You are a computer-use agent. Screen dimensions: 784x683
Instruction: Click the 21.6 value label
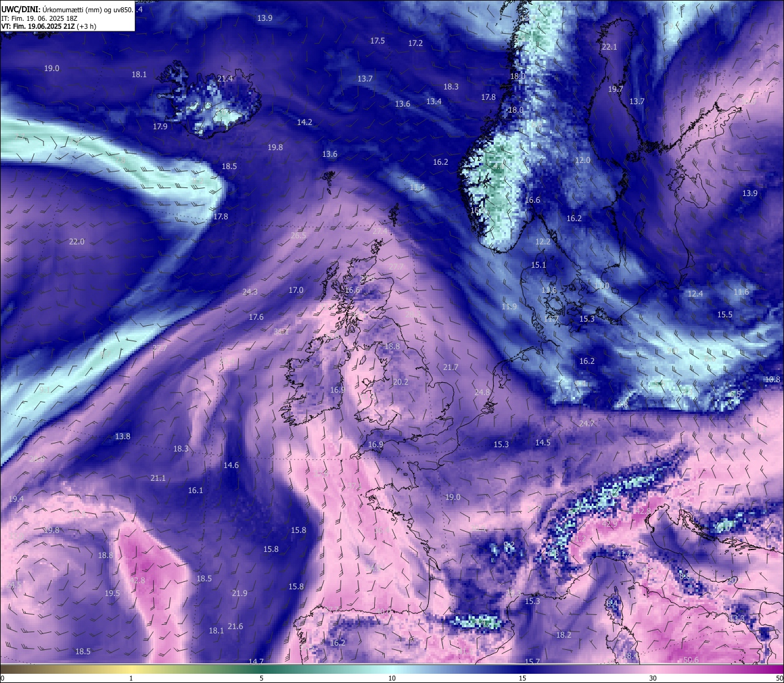tap(235, 626)
